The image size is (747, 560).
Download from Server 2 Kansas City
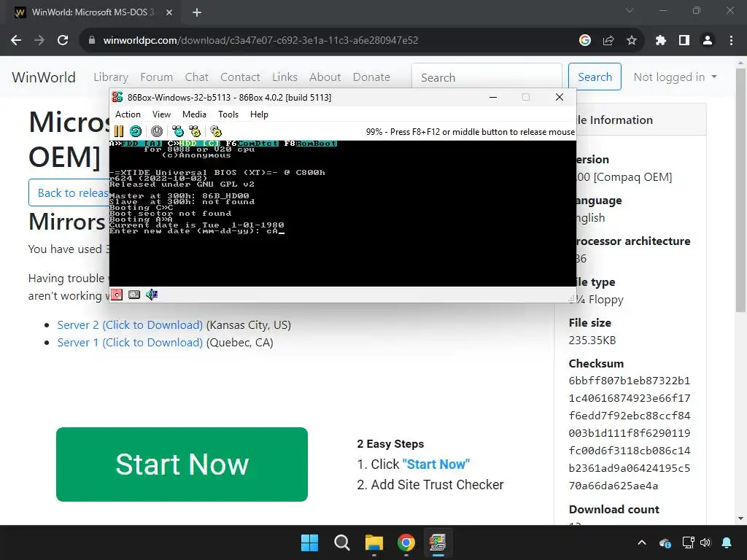[130, 324]
